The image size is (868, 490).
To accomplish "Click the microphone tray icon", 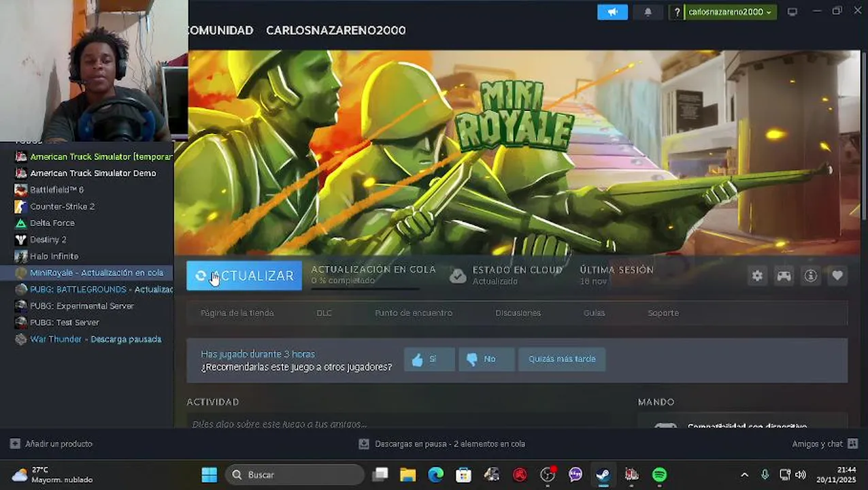I will tap(765, 474).
